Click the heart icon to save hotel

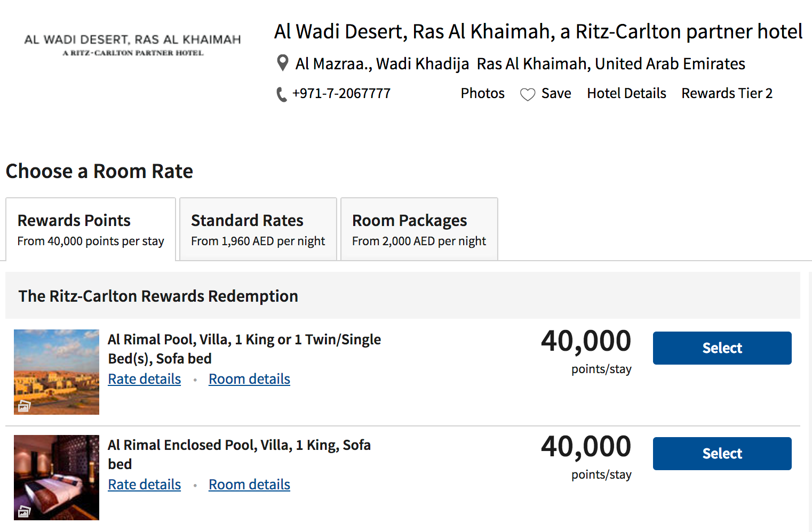pos(528,94)
